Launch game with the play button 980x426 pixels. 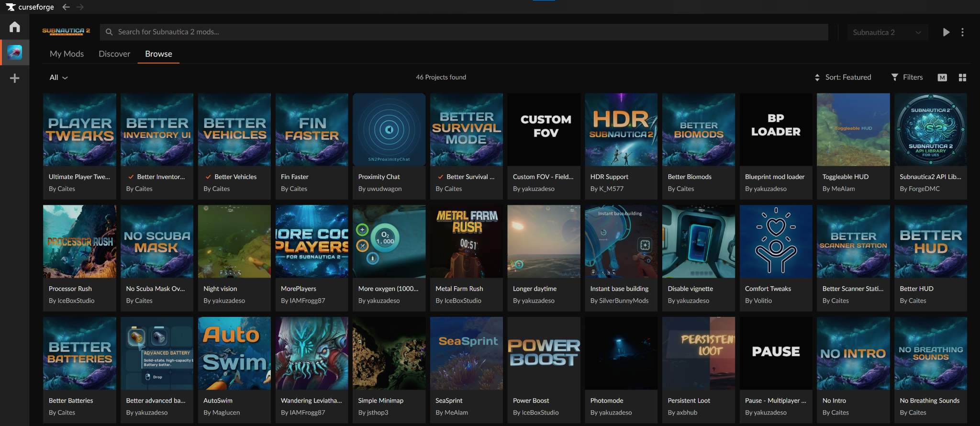pos(946,32)
